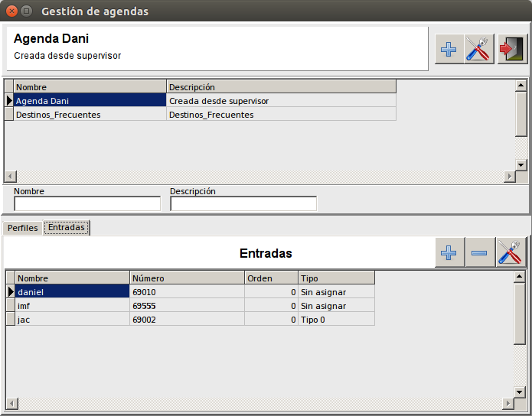Image resolution: width=532 pixels, height=416 pixels.
Task: Select the daniel entry row
Action: point(191,292)
